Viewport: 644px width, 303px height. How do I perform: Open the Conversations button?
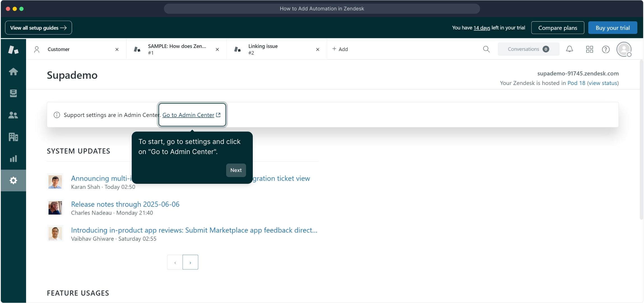528,49
